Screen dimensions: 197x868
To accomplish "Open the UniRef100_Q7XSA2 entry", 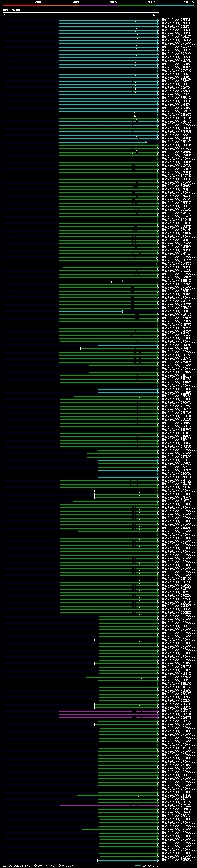I will pos(176,91).
